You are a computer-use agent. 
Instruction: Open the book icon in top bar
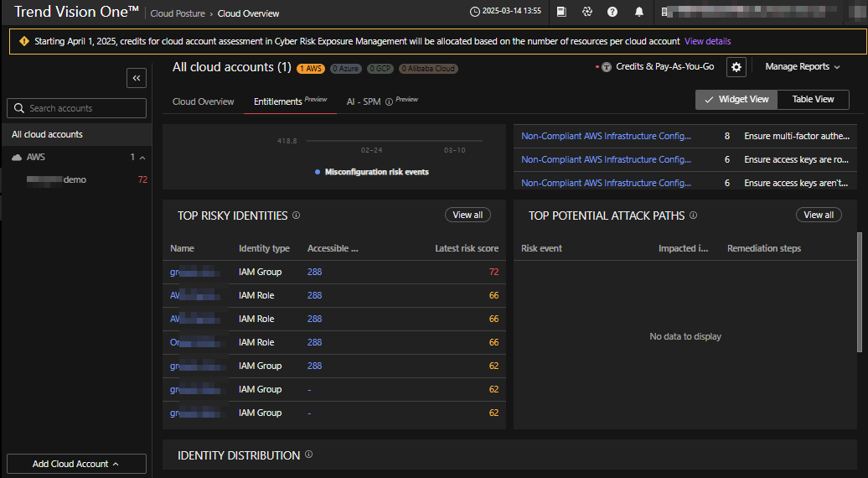click(x=561, y=13)
